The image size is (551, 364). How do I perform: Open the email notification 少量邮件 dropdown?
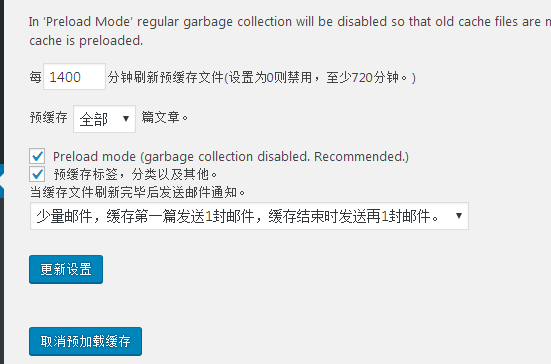[x=249, y=216]
